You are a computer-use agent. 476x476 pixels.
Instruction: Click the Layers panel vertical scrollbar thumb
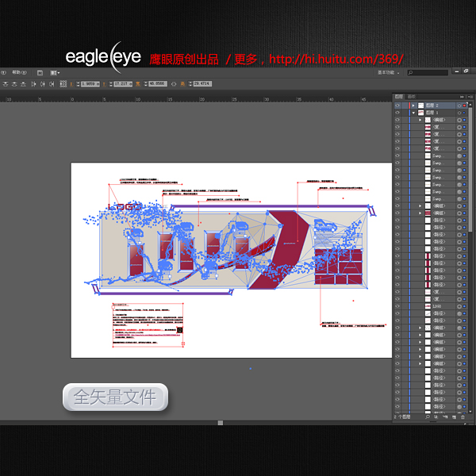tap(470, 170)
